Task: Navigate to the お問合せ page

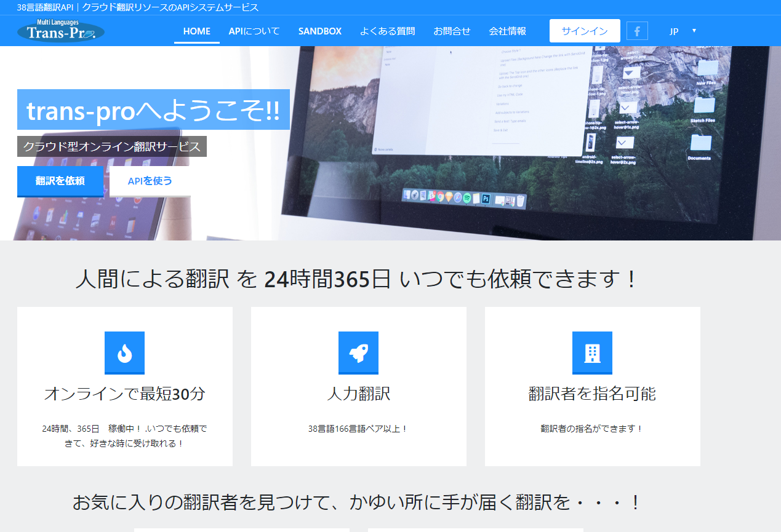Action: [x=452, y=31]
